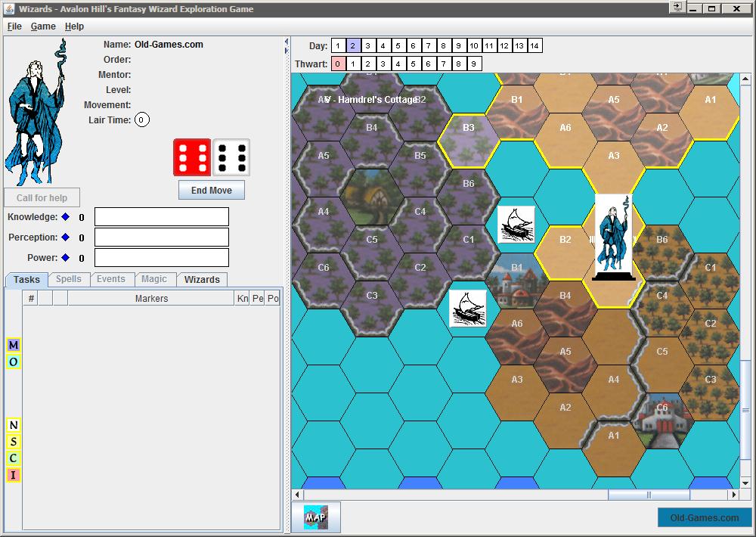
Task: Click the Pe column header
Action: coord(258,299)
